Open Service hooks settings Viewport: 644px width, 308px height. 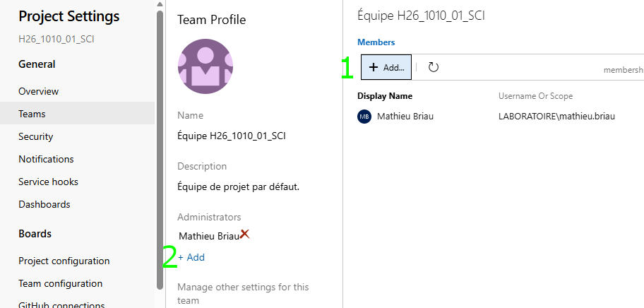click(x=48, y=182)
